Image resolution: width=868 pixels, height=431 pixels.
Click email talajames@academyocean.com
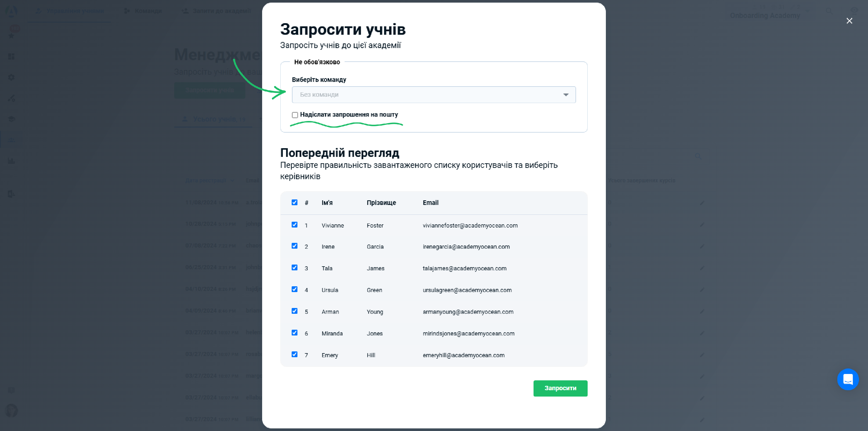coord(464,268)
